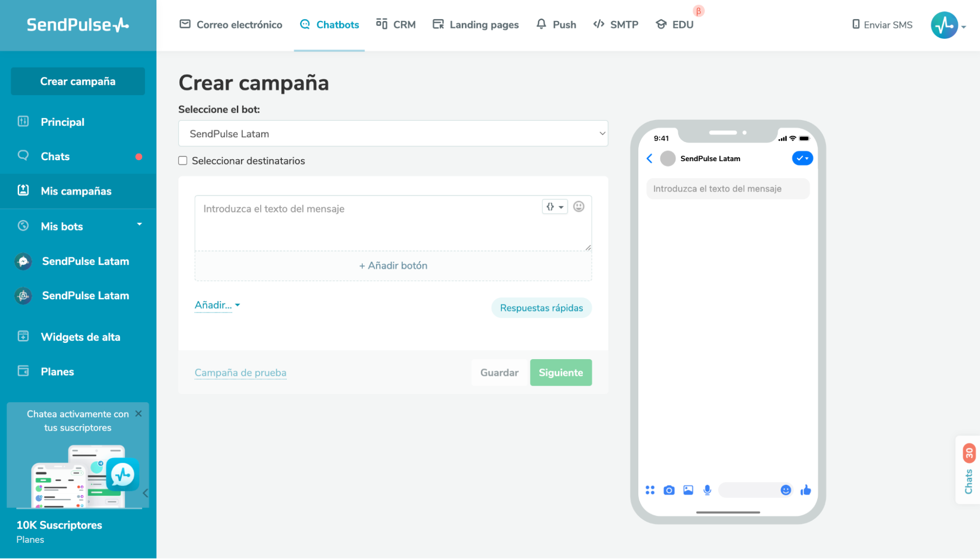Open the CRM tab
This screenshot has width=980, height=559.
(396, 24)
